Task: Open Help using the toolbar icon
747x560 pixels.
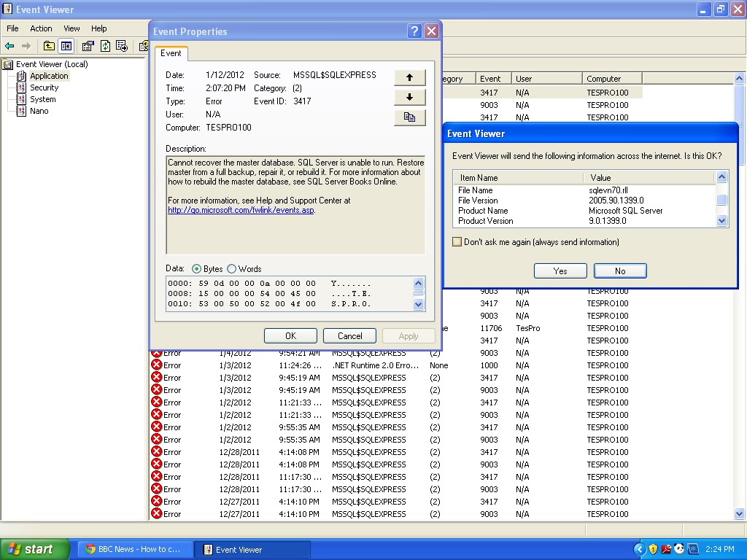Action: [143, 46]
